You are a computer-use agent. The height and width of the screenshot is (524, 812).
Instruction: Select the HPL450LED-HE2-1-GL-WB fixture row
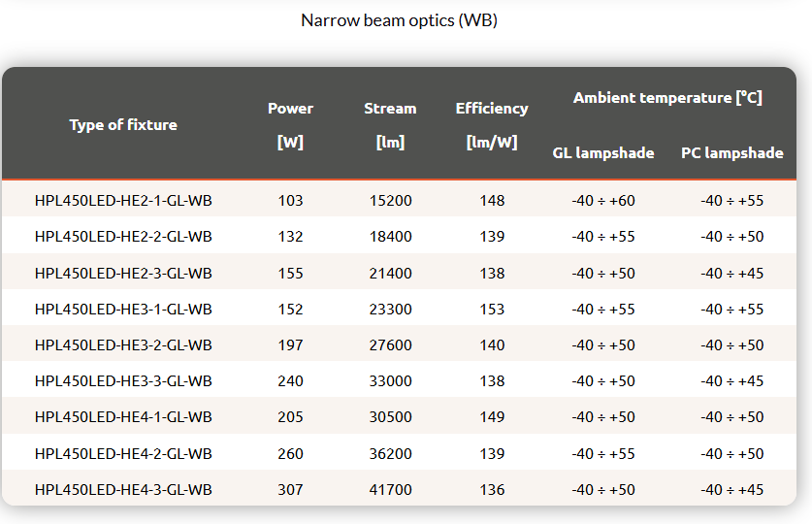coord(123,201)
